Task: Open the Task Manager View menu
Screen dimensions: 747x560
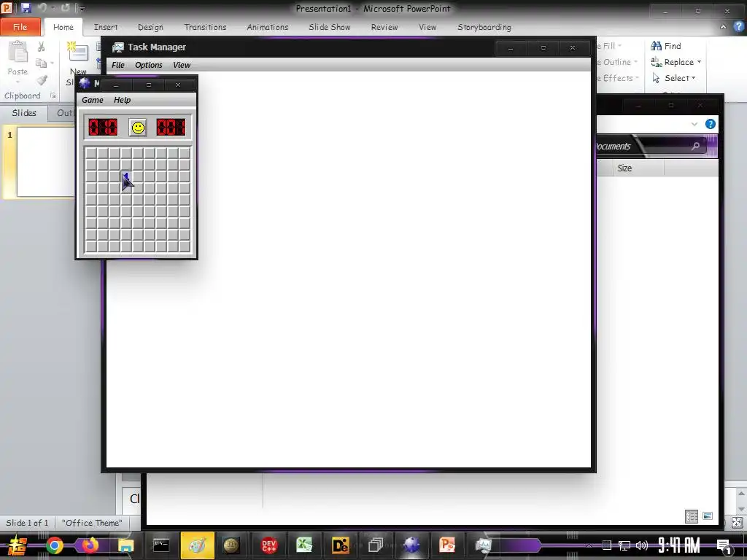Action: [182, 65]
